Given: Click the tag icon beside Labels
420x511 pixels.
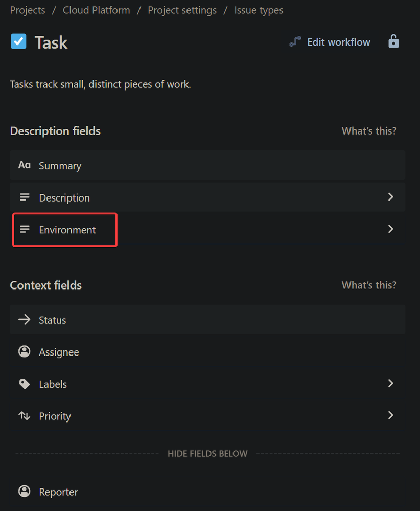Looking at the screenshot, I should coord(25,384).
